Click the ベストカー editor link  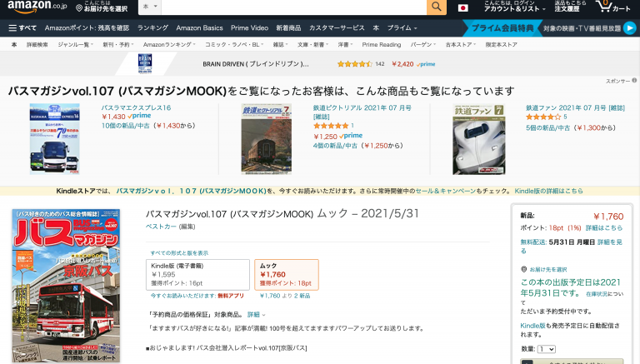point(161,227)
